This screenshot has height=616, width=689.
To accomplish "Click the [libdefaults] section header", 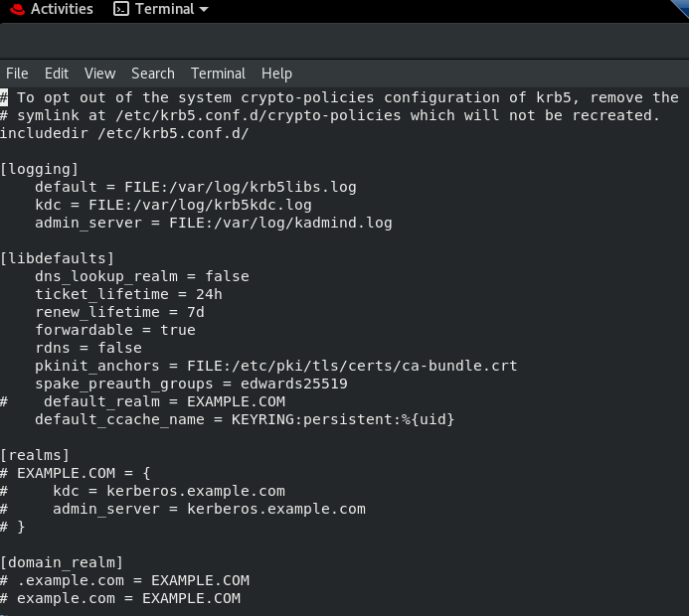I will (x=57, y=258).
